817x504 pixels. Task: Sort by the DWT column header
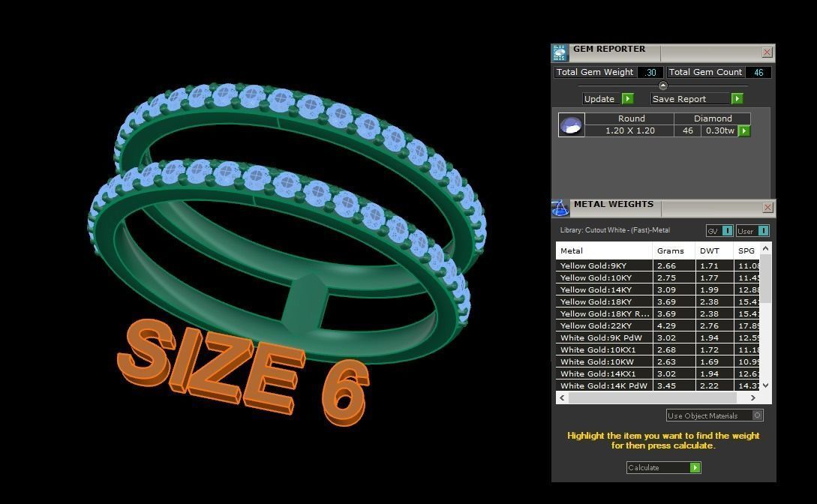[x=713, y=250]
